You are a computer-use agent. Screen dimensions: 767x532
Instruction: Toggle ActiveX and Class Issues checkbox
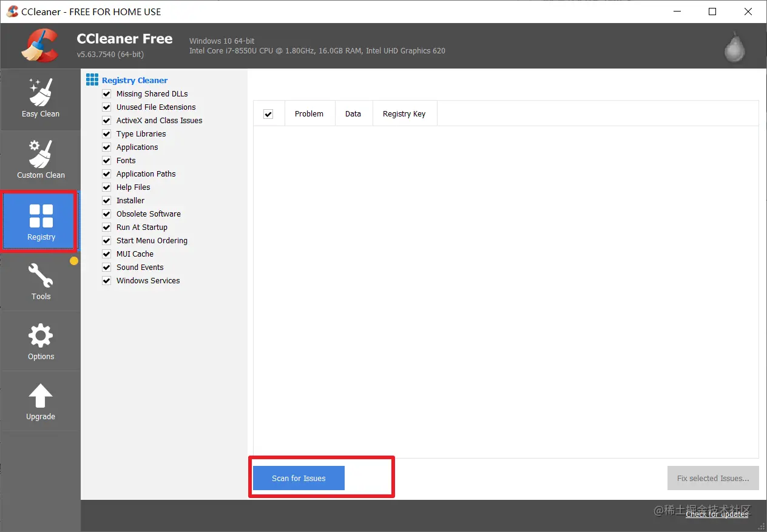(x=107, y=121)
